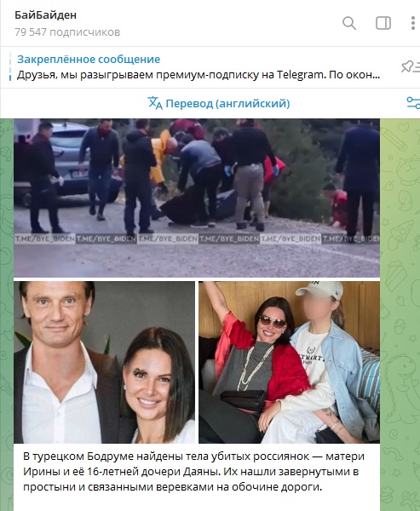Screen dimensions: 420x511
Task: Toggle the right sidebar panel icon
Action: pyautogui.click(x=383, y=24)
